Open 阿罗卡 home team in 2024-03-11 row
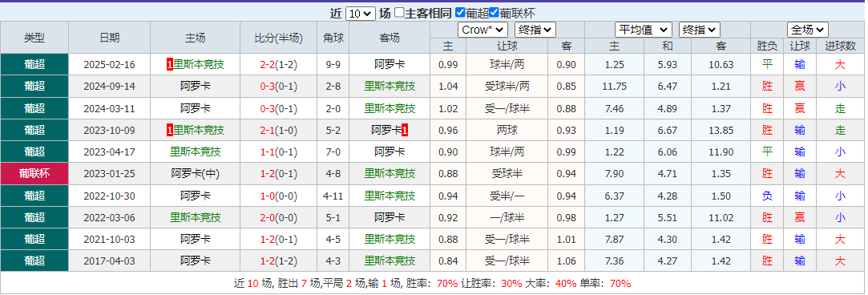868x295 pixels. (x=196, y=108)
